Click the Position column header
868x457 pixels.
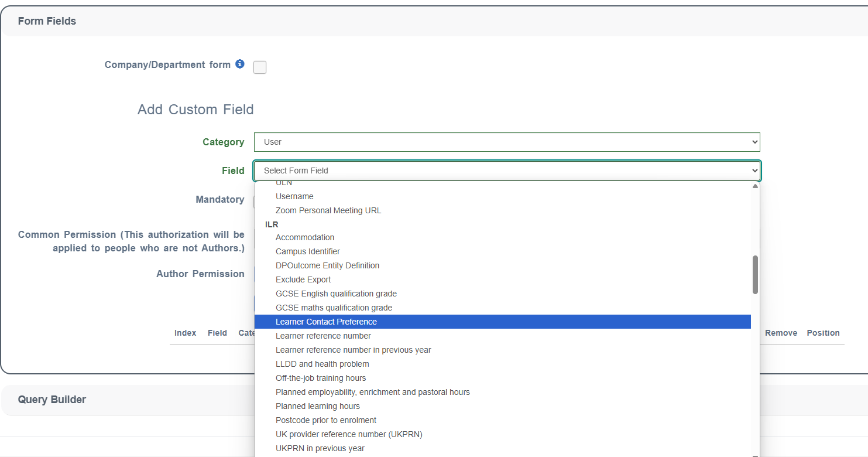pyautogui.click(x=824, y=333)
